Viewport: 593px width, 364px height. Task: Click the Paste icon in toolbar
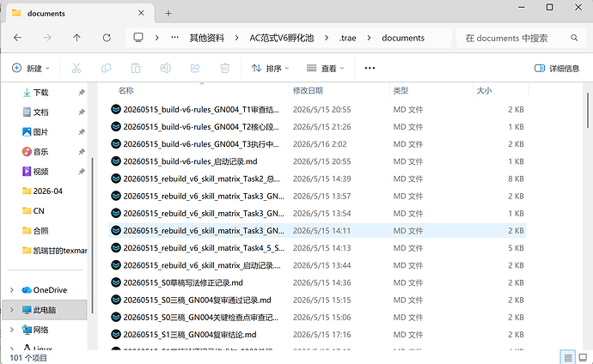136,69
